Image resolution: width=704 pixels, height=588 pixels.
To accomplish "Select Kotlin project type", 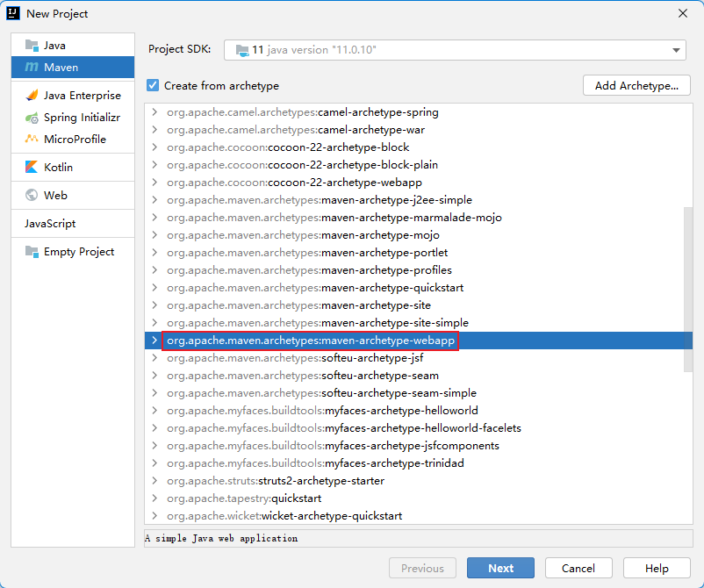I will pyautogui.click(x=73, y=167).
